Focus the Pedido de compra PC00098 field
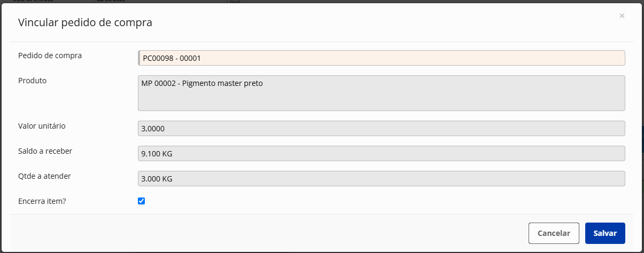The height and width of the screenshot is (253, 644). click(382, 58)
